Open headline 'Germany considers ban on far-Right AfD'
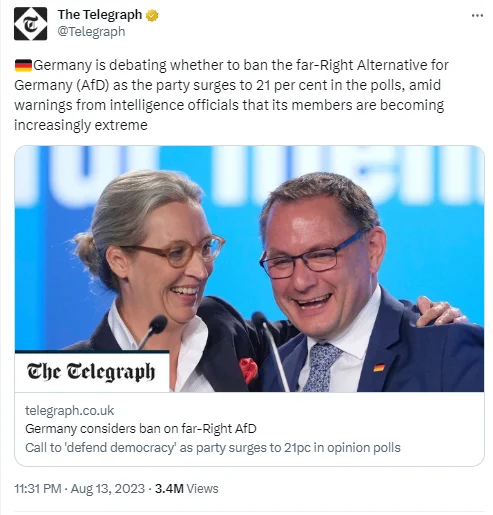Image resolution: width=493 pixels, height=515 pixels. (141, 429)
